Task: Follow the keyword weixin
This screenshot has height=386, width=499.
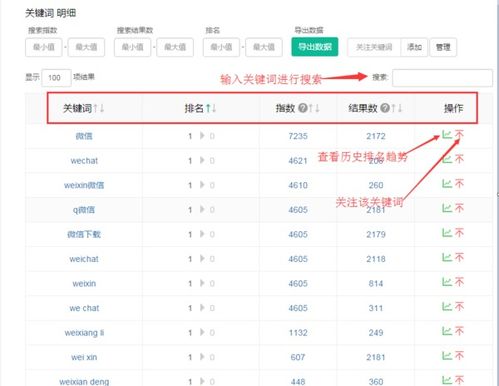Action: 459,282
